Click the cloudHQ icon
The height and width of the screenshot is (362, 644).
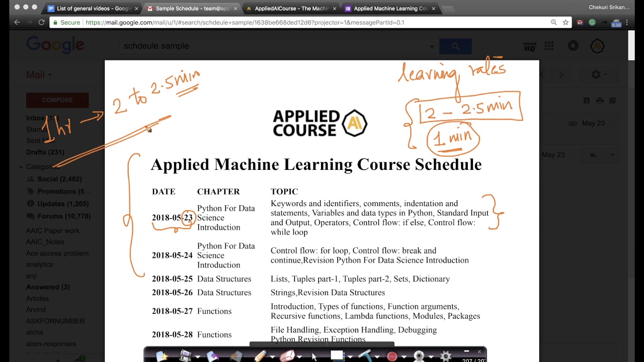529,46
